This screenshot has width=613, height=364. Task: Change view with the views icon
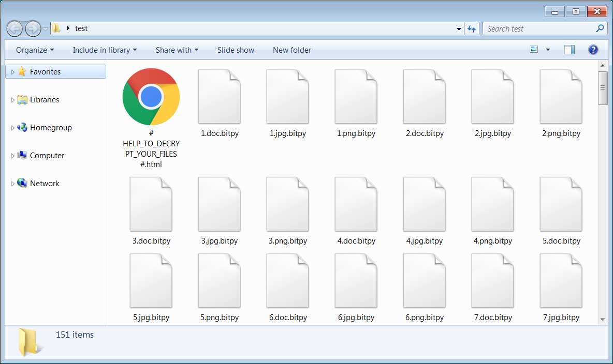click(534, 49)
